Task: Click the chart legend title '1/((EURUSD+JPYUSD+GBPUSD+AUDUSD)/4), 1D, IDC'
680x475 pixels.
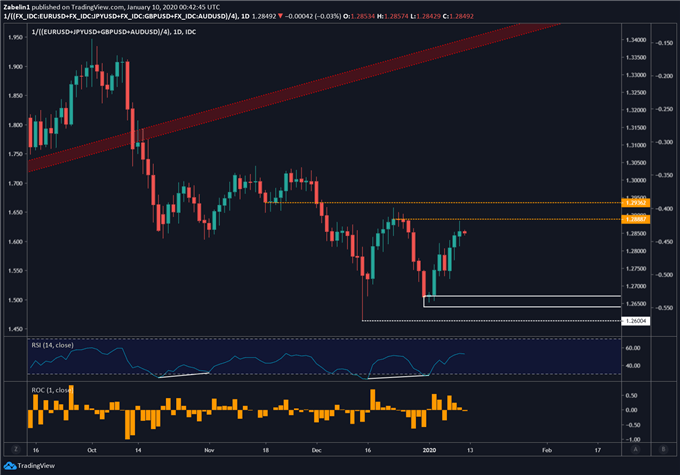Action: pos(114,32)
